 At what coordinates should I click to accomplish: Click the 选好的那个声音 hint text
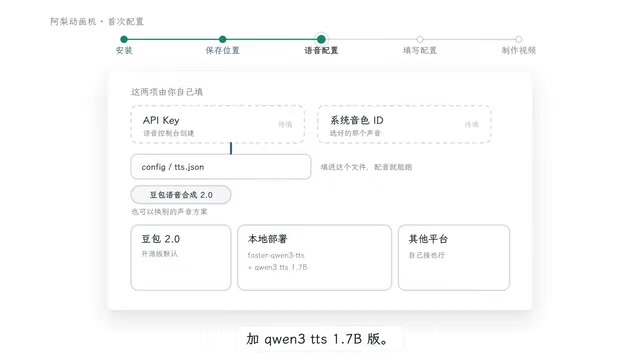tap(356, 133)
